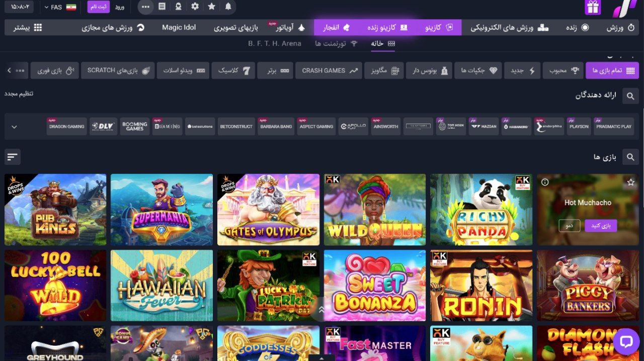This screenshot has height=361, width=644.
Task: Expand the providers list chevron
Action: click(x=14, y=127)
